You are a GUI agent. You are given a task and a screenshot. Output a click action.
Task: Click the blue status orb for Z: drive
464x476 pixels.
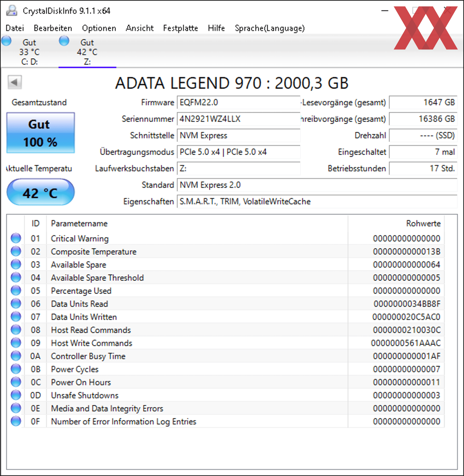tap(64, 41)
